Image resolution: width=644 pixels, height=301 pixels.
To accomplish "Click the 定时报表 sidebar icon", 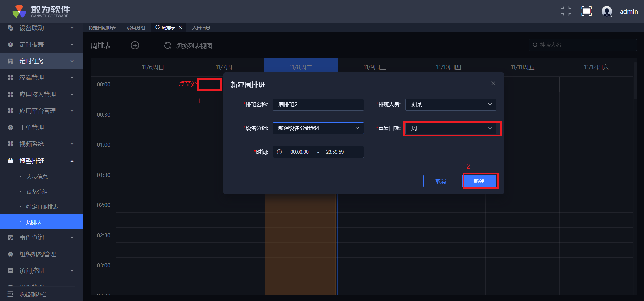I will (x=10, y=45).
